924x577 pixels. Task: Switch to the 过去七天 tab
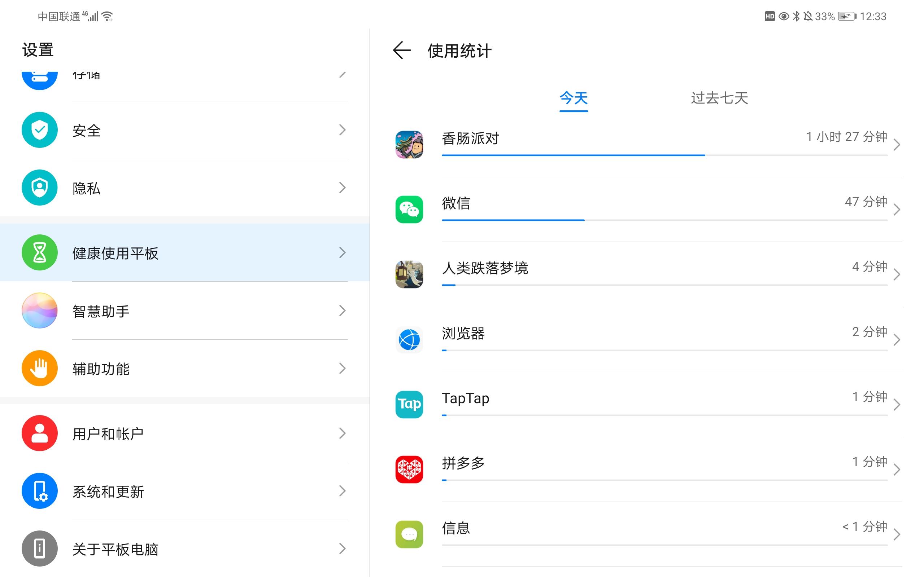click(719, 98)
